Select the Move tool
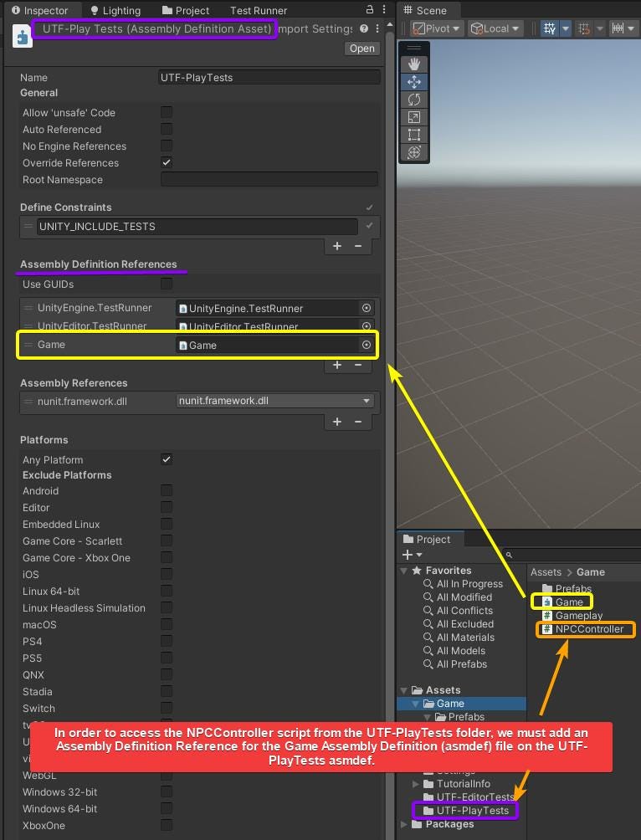Image resolution: width=641 pixels, height=840 pixels. tap(413, 82)
